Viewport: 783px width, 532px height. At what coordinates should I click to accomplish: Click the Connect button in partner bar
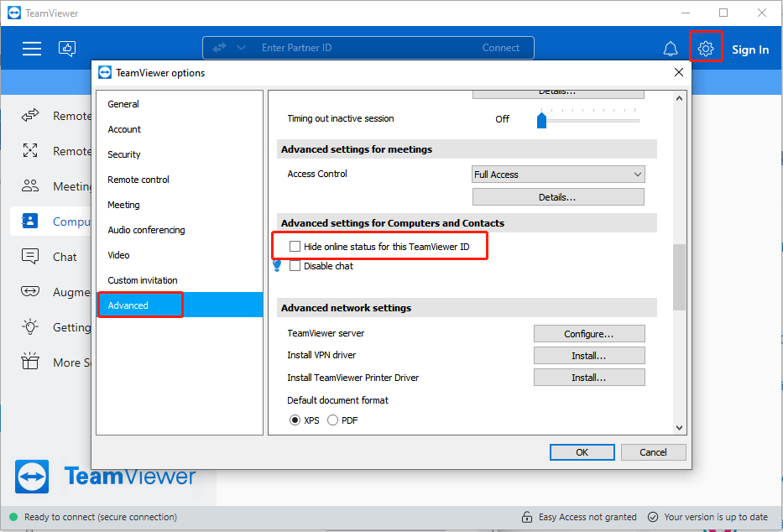click(x=501, y=48)
